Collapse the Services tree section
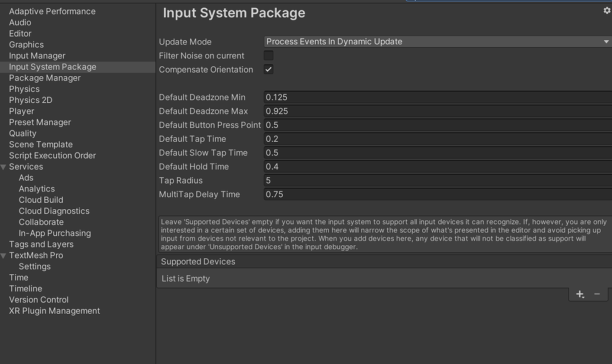The image size is (612, 364). click(4, 167)
